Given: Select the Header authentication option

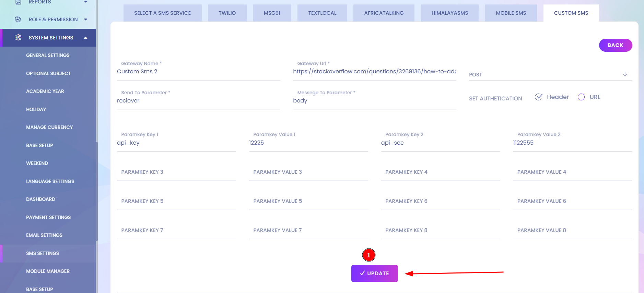Looking at the screenshot, I should (x=539, y=97).
